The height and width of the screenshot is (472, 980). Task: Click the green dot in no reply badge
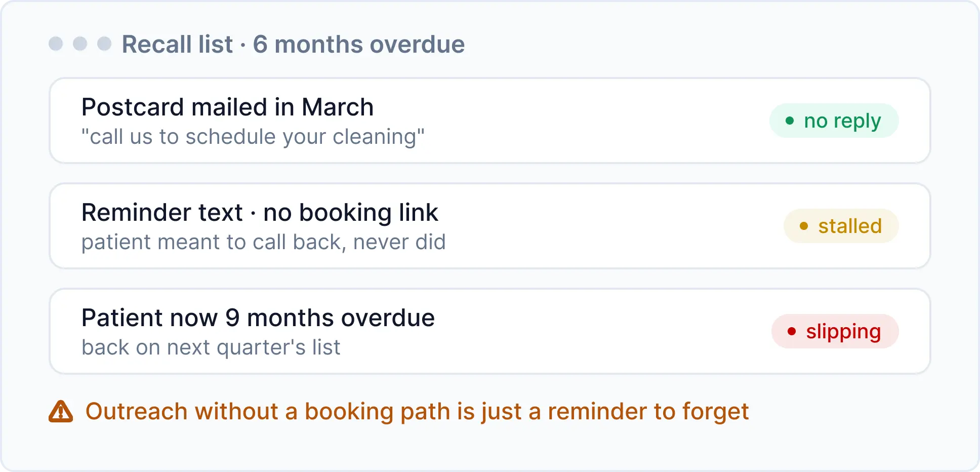coord(790,121)
